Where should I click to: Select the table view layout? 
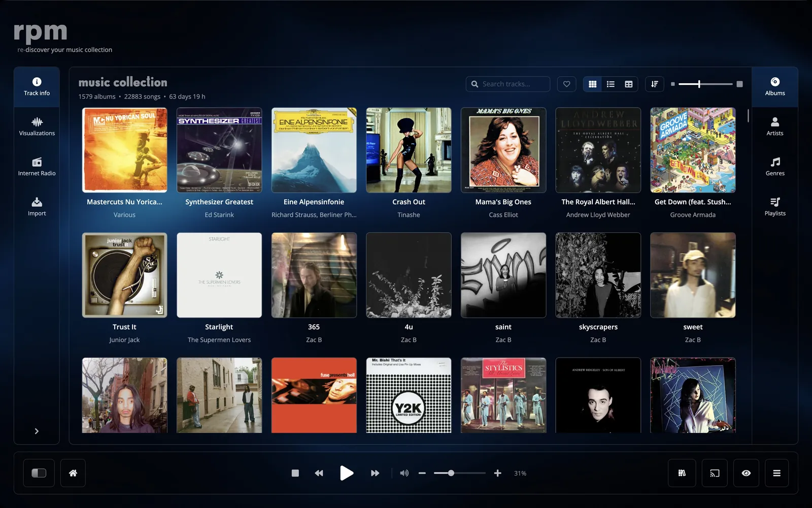pyautogui.click(x=629, y=84)
